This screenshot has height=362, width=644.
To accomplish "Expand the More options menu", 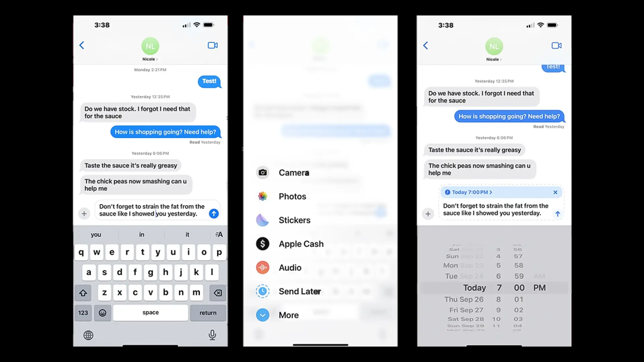I will click(288, 315).
